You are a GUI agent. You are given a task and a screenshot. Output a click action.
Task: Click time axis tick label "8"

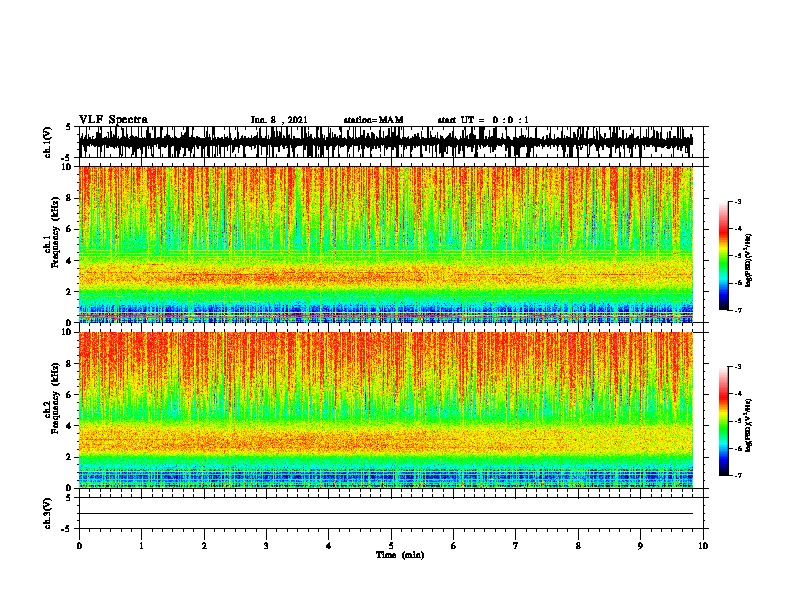pos(578,546)
